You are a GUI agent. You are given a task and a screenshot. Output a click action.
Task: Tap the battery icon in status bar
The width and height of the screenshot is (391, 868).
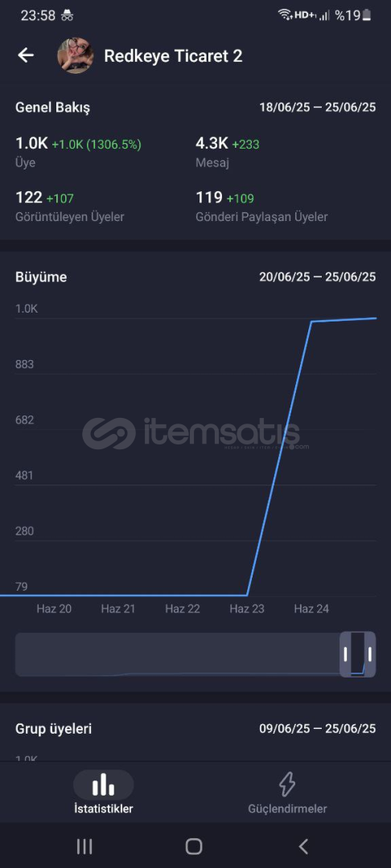click(x=367, y=15)
